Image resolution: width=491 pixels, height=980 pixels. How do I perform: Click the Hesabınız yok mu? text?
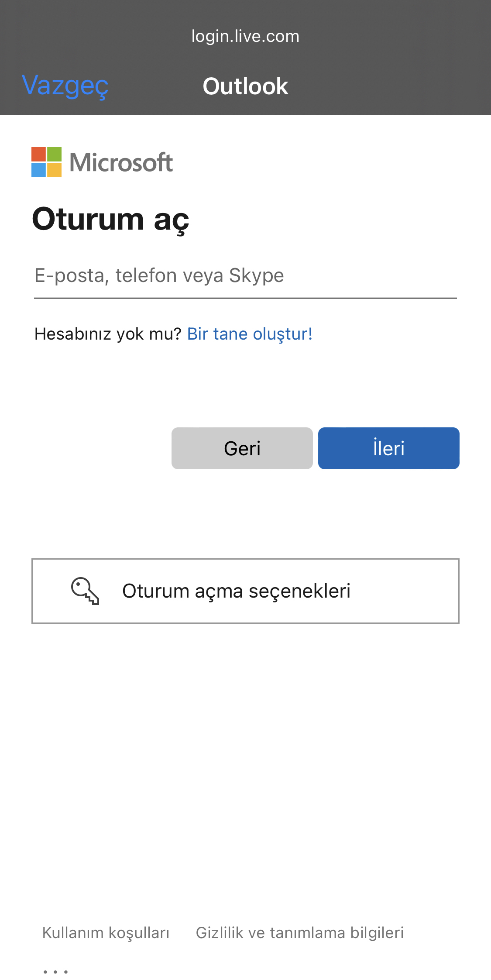pyautogui.click(x=108, y=334)
